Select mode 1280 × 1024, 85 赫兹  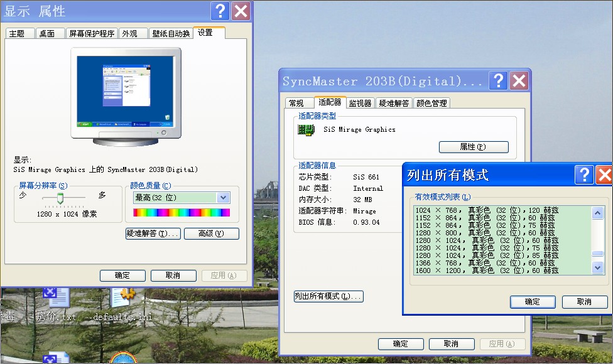(502, 255)
